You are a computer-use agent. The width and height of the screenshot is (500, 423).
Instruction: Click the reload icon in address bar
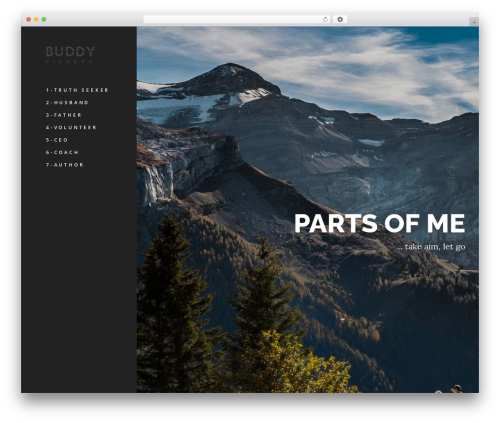pyautogui.click(x=325, y=20)
